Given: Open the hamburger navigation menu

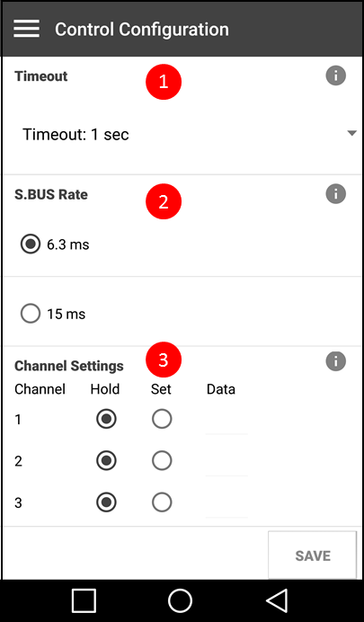Looking at the screenshot, I should [x=27, y=29].
